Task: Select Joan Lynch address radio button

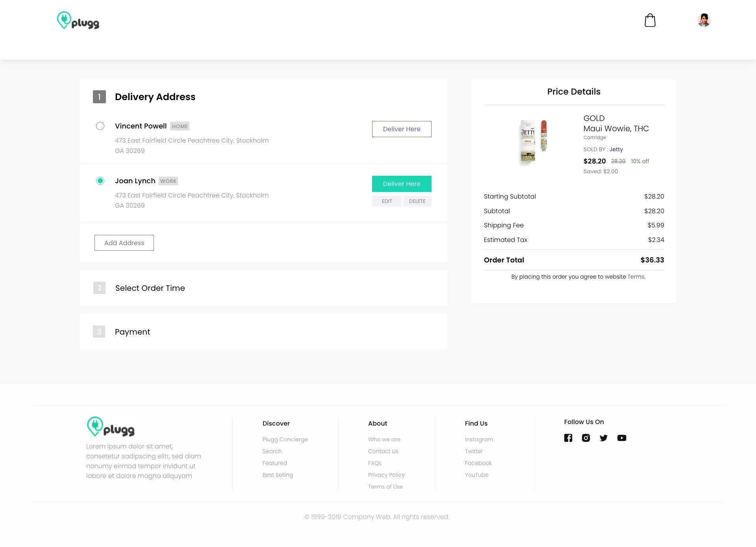Action: (100, 181)
